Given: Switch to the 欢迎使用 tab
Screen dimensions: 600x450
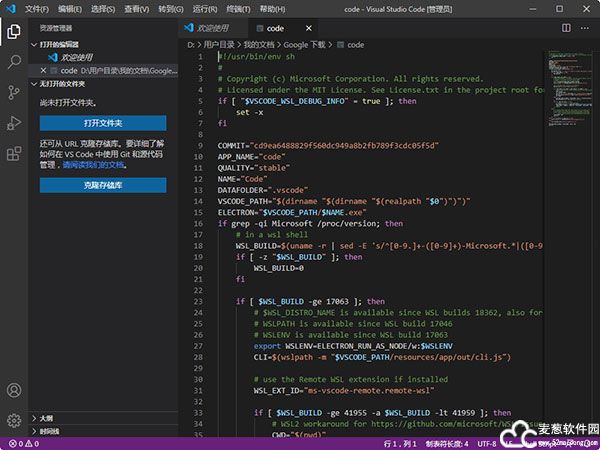Looking at the screenshot, I should [213, 28].
